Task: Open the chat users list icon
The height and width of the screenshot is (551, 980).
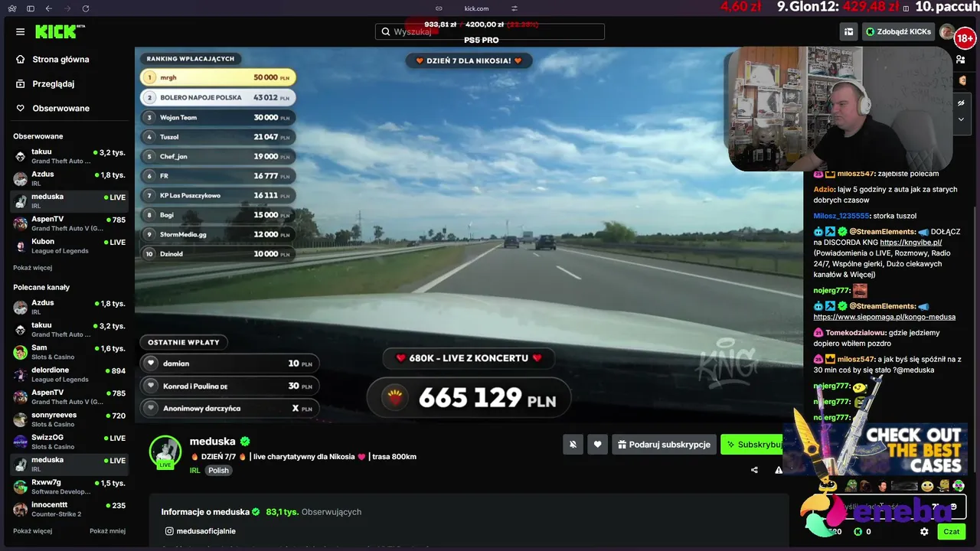Action: [x=961, y=60]
